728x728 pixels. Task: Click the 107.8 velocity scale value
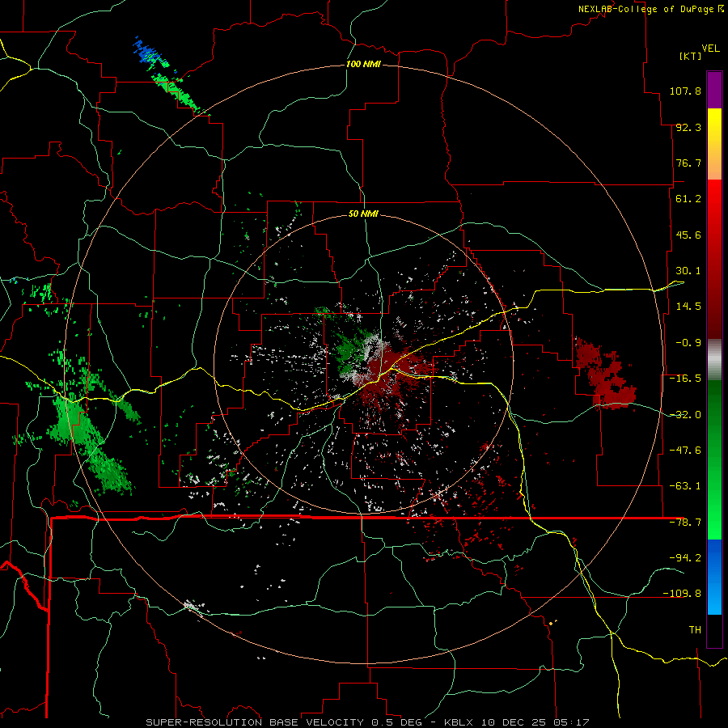[685, 91]
